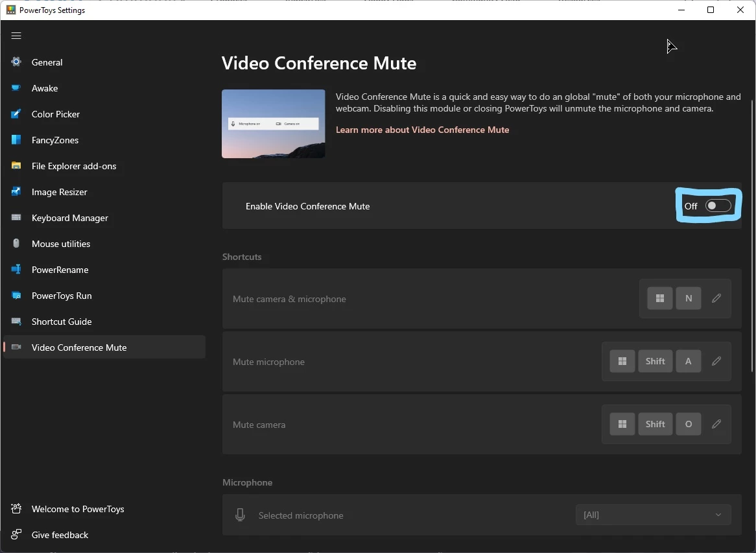Click the Windows key in Mute camera & microphone shortcut
The height and width of the screenshot is (553, 756).
click(659, 298)
